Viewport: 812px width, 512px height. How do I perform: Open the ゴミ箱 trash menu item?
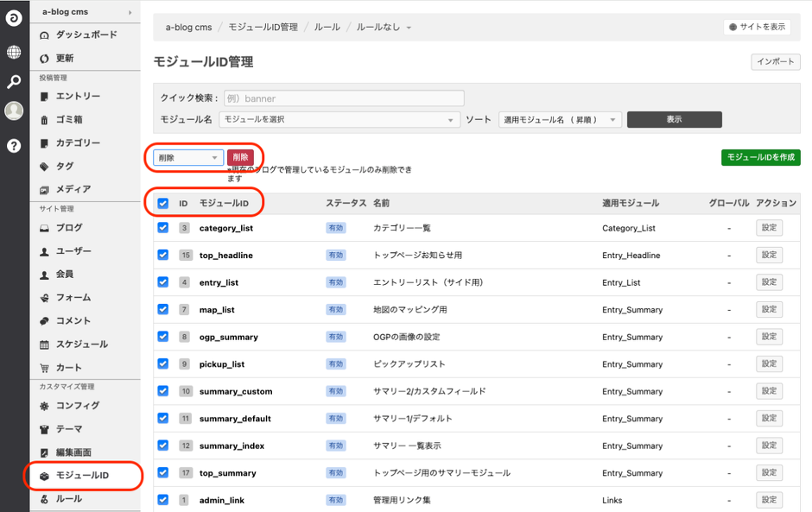coord(69,120)
